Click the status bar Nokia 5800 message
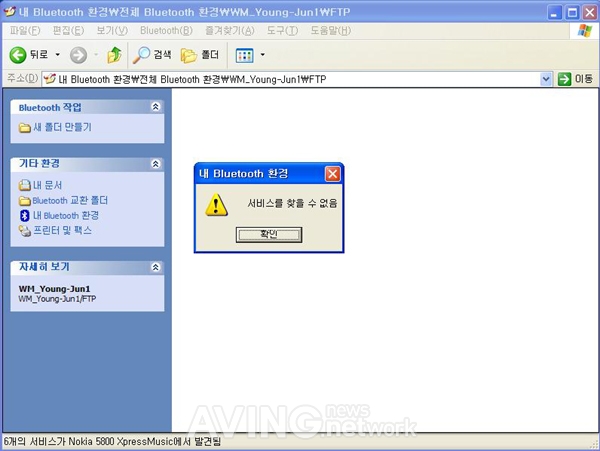Screen dimensions: 600x451 point(112,442)
